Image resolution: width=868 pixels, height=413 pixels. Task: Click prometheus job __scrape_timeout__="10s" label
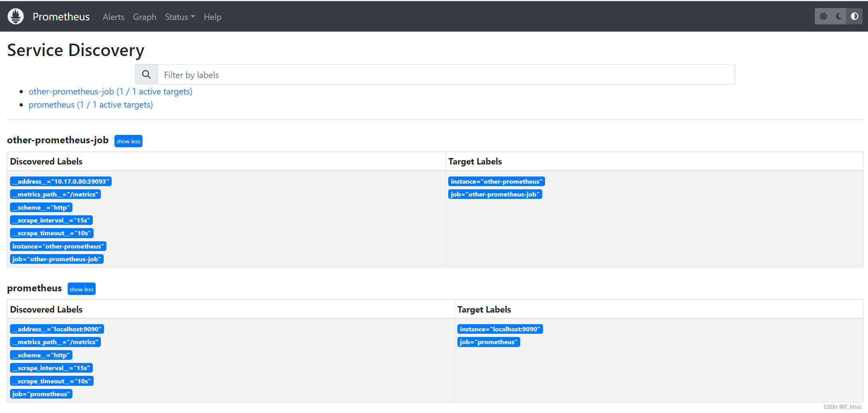point(52,381)
